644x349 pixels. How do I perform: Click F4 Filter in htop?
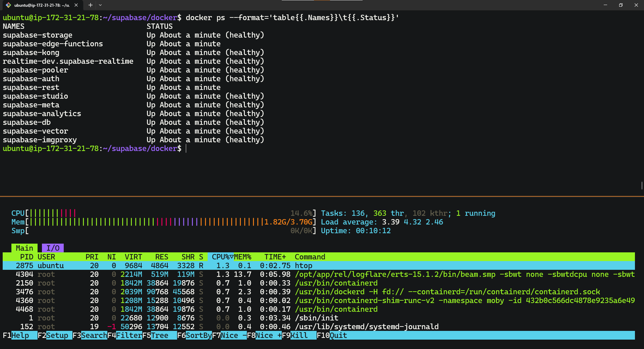[x=125, y=335]
